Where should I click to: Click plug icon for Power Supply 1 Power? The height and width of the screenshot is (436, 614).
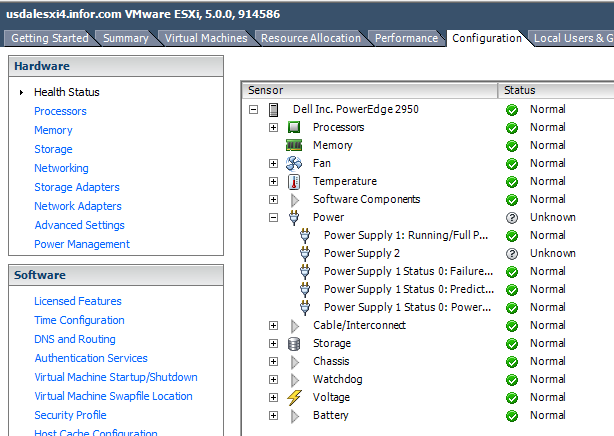(x=305, y=308)
